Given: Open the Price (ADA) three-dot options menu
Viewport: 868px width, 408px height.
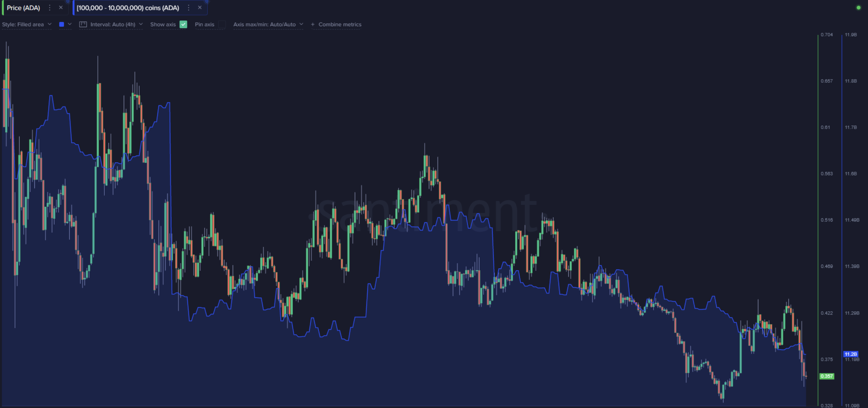Looking at the screenshot, I should pyautogui.click(x=49, y=7).
